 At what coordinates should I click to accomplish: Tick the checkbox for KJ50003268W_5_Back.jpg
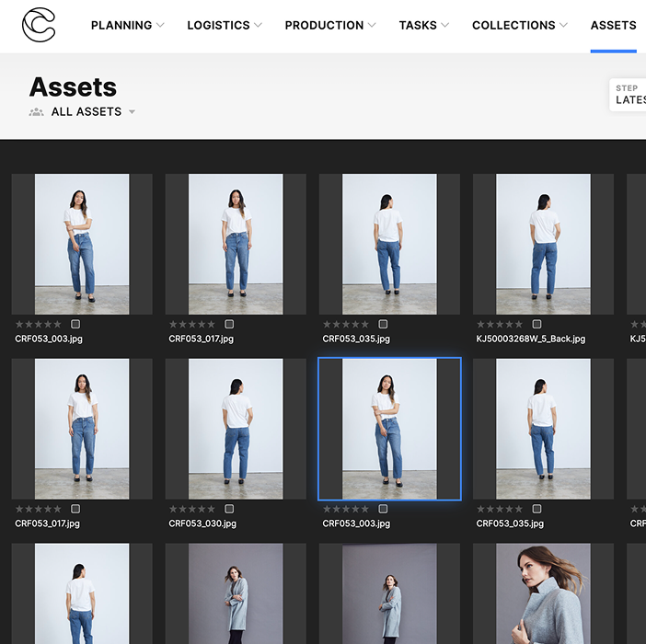(536, 324)
